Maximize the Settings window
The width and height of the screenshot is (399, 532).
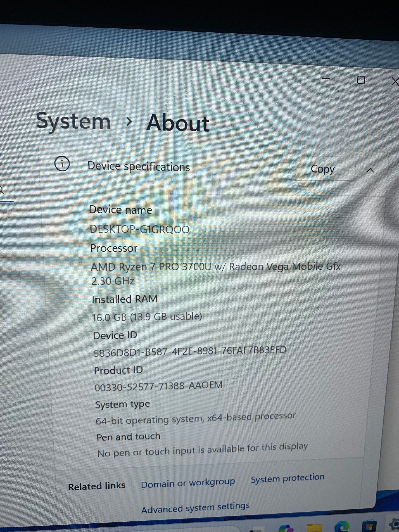click(x=361, y=80)
